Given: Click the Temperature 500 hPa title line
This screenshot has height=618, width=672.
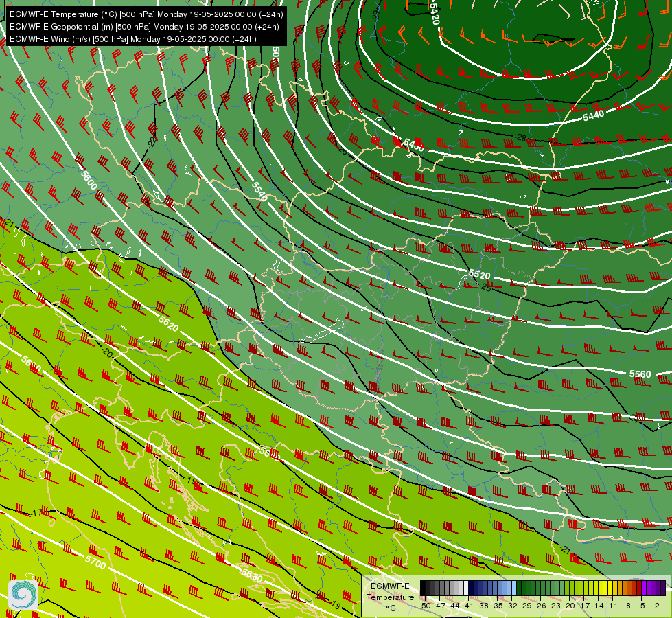Looking at the screenshot, I should [146, 14].
